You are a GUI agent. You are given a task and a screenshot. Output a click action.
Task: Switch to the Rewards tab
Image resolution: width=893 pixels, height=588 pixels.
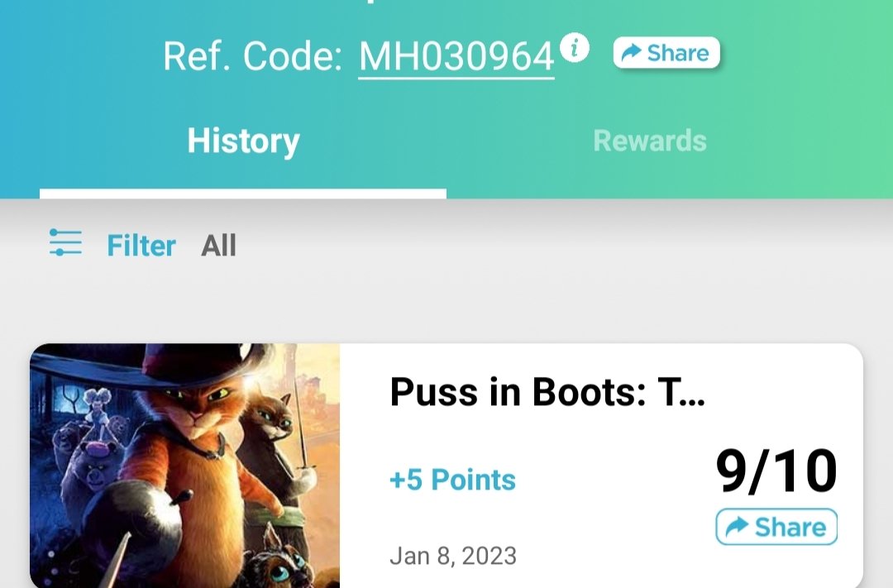[650, 141]
